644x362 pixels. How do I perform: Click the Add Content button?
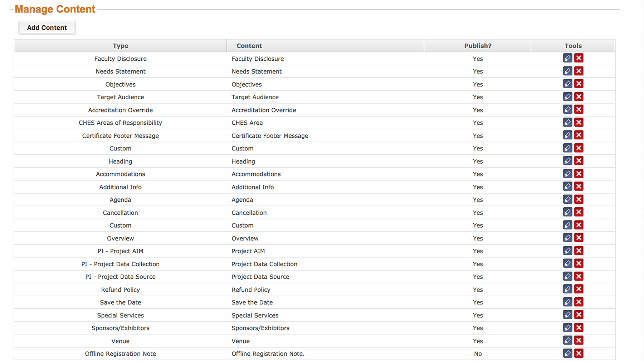click(47, 28)
